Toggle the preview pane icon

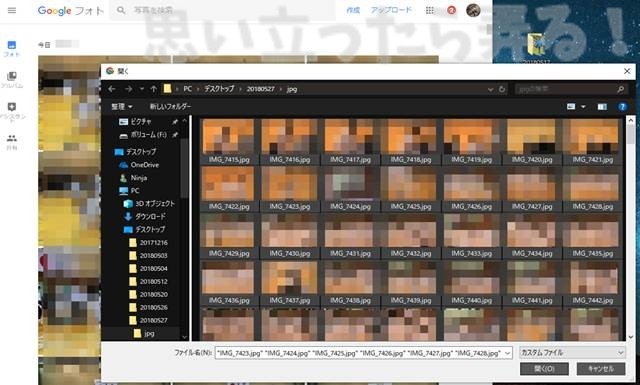[x=602, y=107]
